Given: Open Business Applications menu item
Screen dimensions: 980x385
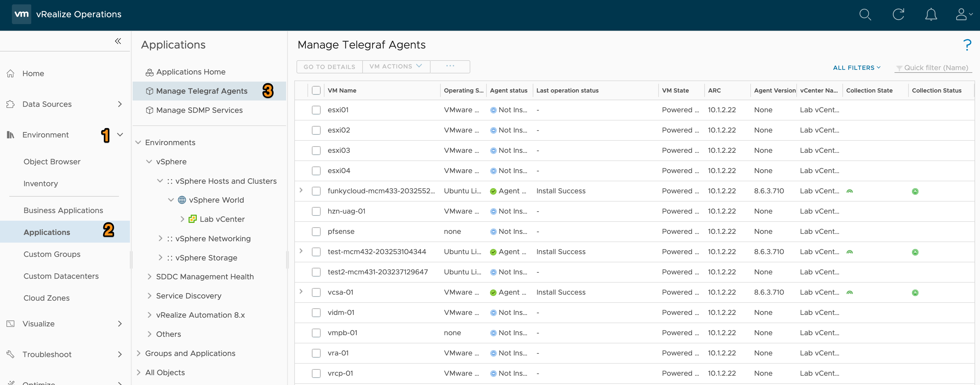Looking at the screenshot, I should pyautogui.click(x=63, y=211).
